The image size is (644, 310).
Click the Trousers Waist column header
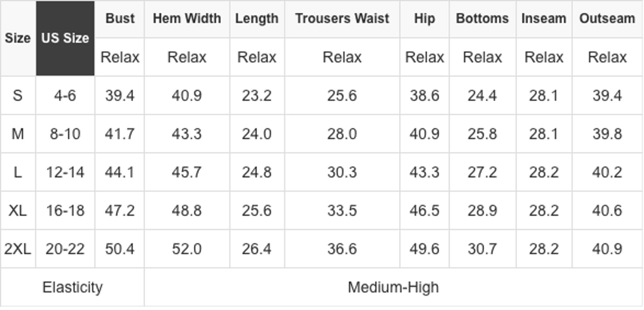(x=342, y=19)
